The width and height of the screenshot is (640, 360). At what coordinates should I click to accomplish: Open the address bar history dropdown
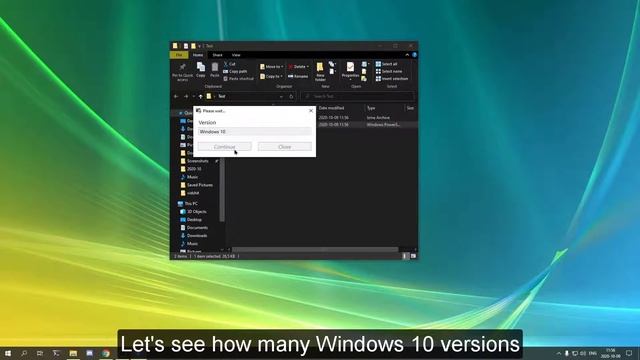tap(281, 96)
